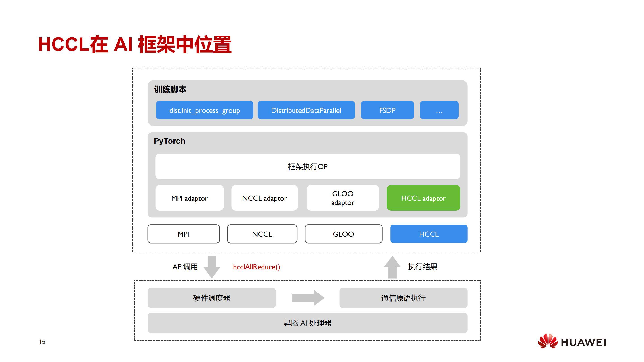The width and height of the screenshot is (644, 362).
Task: Click the red hcclAllReduce() text
Action: click(256, 267)
